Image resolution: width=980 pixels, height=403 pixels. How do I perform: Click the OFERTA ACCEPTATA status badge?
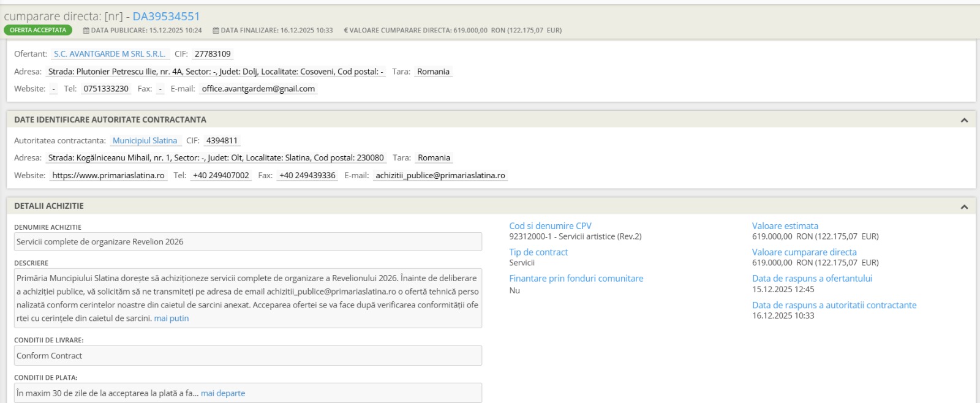coord(38,30)
